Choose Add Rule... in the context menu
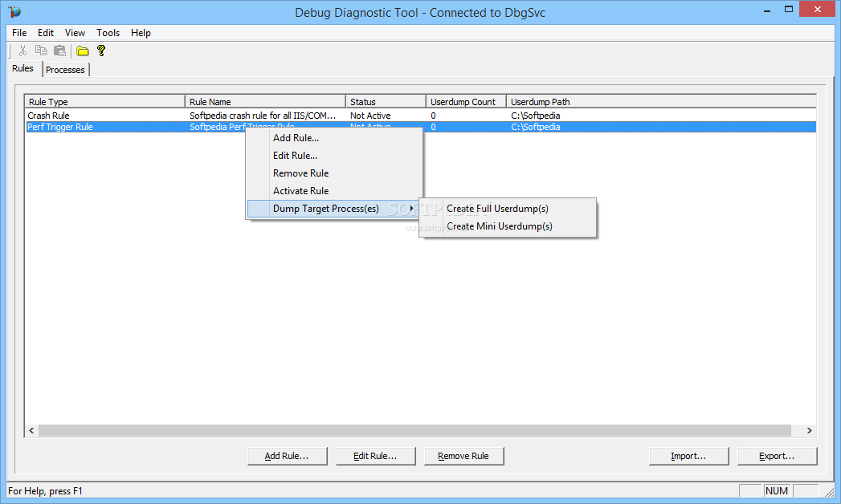The width and height of the screenshot is (841, 504). pyautogui.click(x=335, y=138)
